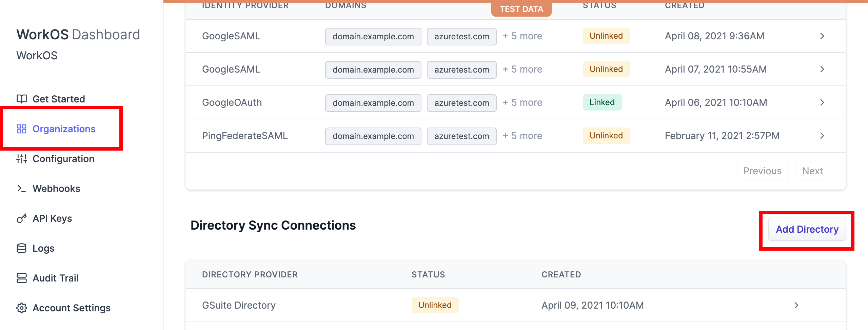Show '+ 5 more' domains for PingFederateSAML

[522, 136]
